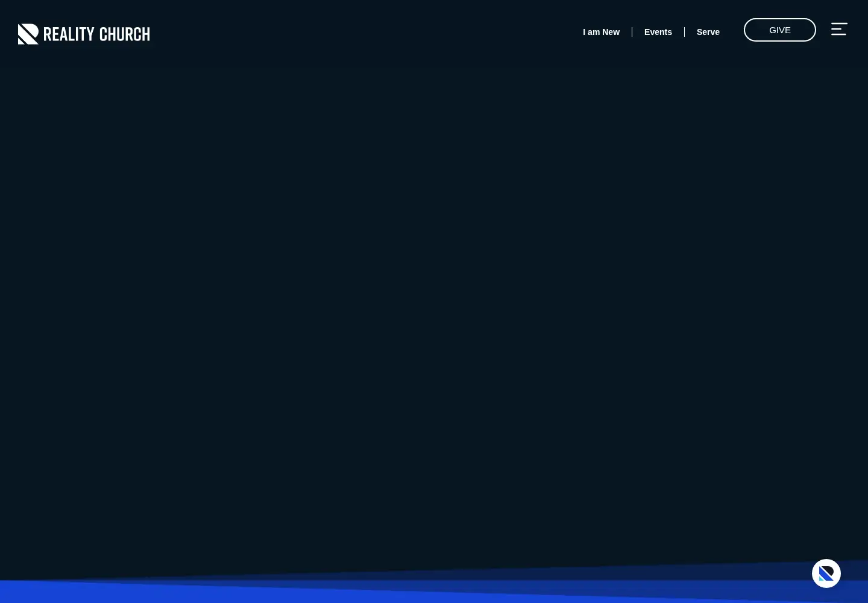Select the Serve nav link

click(708, 32)
